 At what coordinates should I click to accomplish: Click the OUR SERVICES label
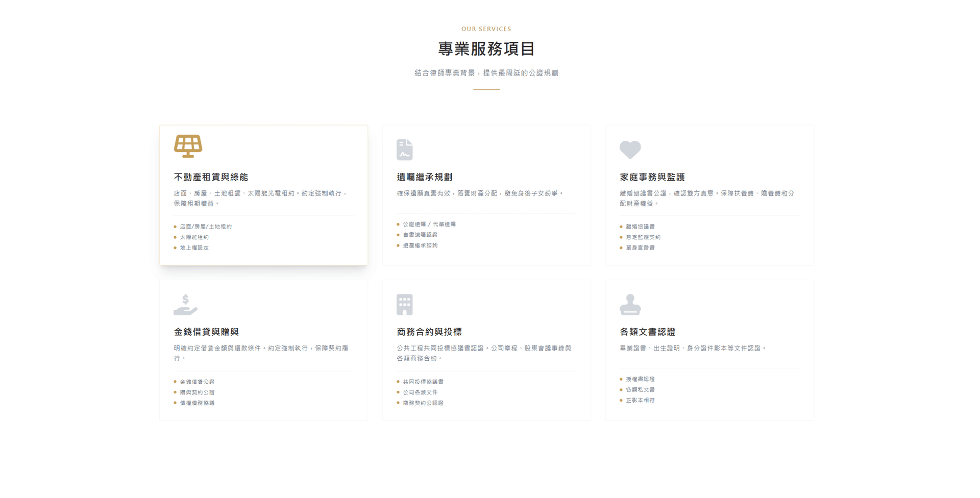pyautogui.click(x=486, y=29)
